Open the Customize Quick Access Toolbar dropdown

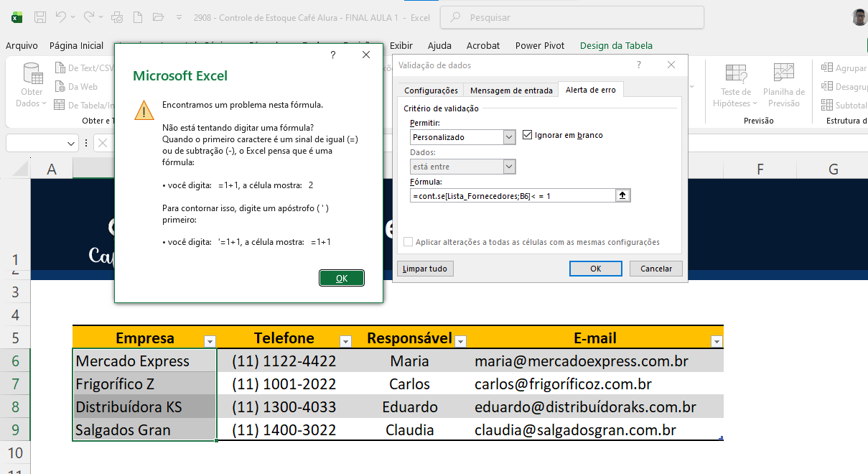click(179, 17)
